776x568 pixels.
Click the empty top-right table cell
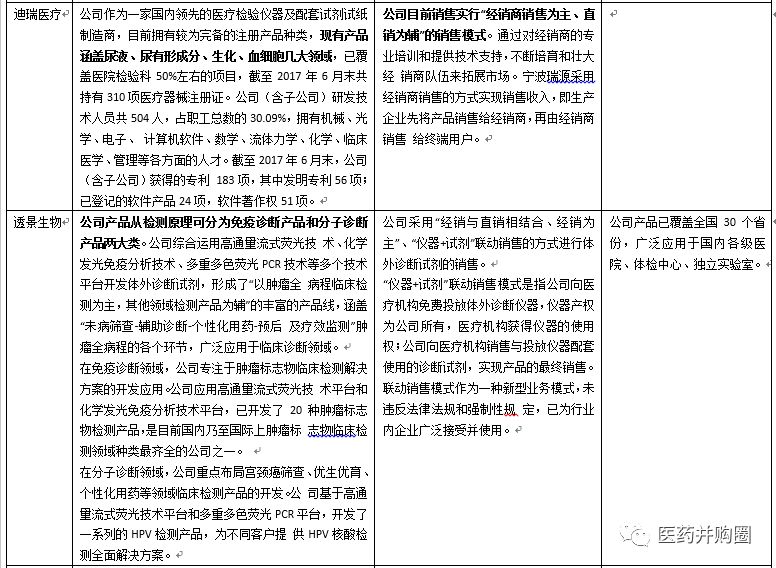coord(689,100)
